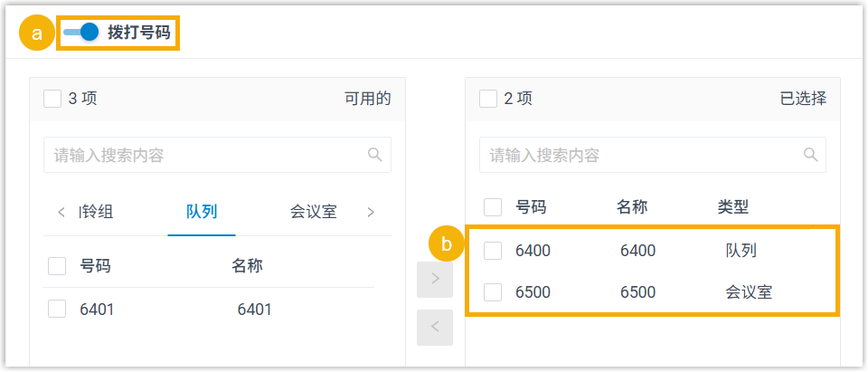Toggle the 拨打号码 switch
Viewport: 868px width, 372px height.
[80, 33]
